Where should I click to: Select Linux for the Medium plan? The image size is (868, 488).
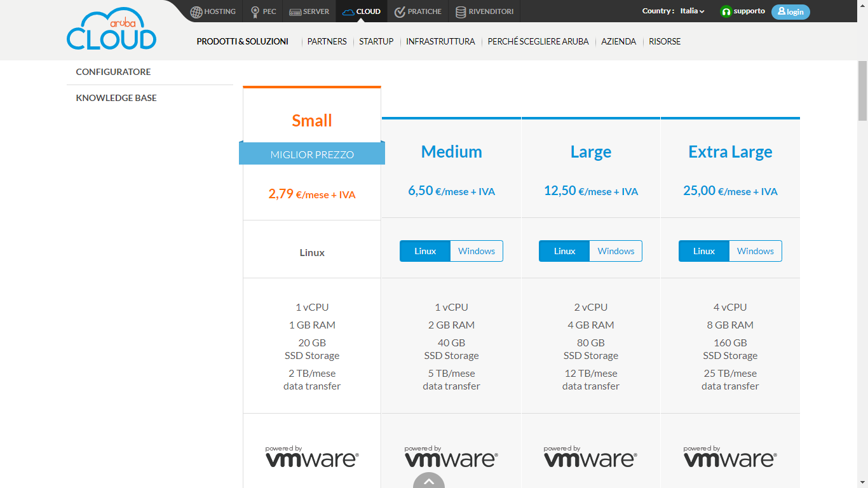(425, 251)
